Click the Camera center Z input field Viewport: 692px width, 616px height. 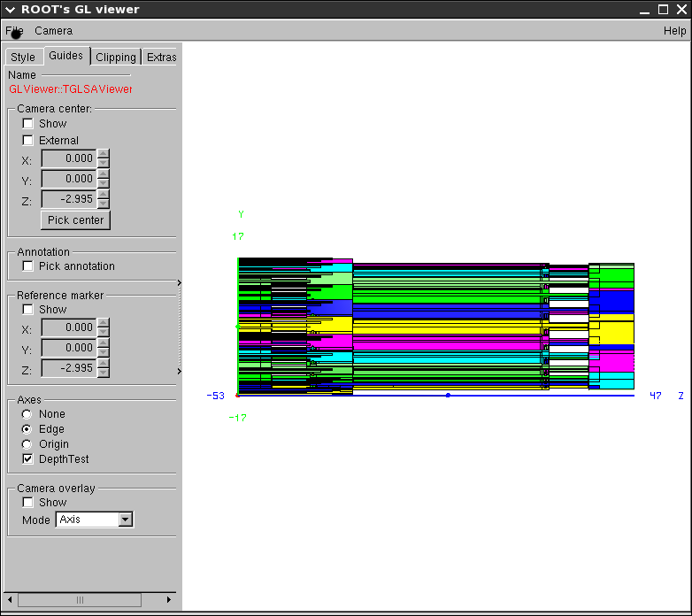point(69,199)
